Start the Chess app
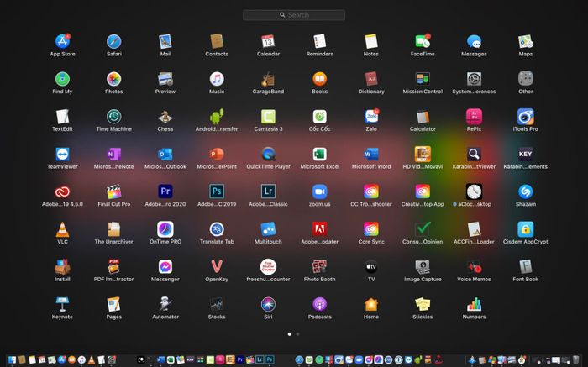588x367 pixels. pos(165,117)
